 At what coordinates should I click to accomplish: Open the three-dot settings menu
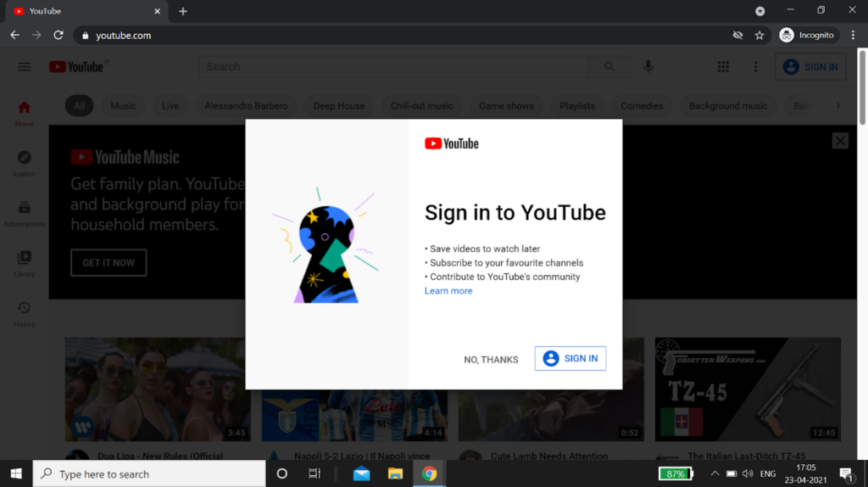click(x=755, y=67)
